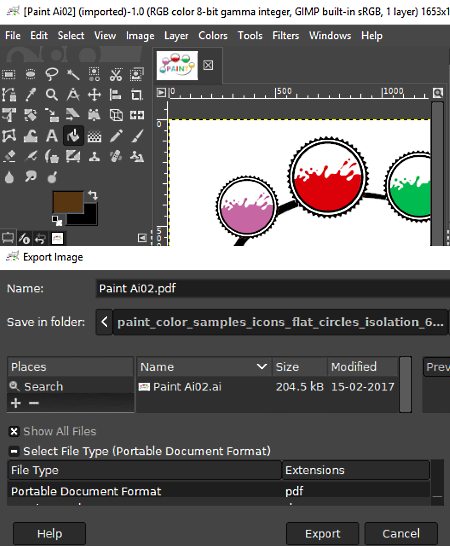Pick the Warp Transform tool
The width and height of the screenshot is (450, 546).
click(30, 136)
